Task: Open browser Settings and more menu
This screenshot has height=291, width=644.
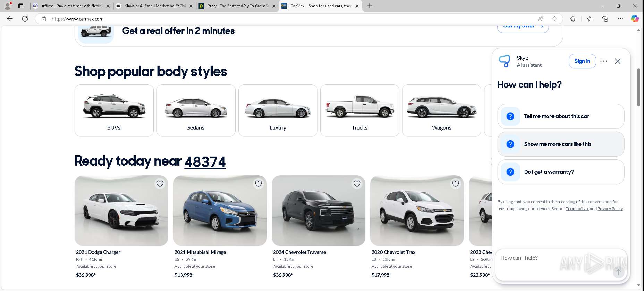Action: tap(620, 19)
